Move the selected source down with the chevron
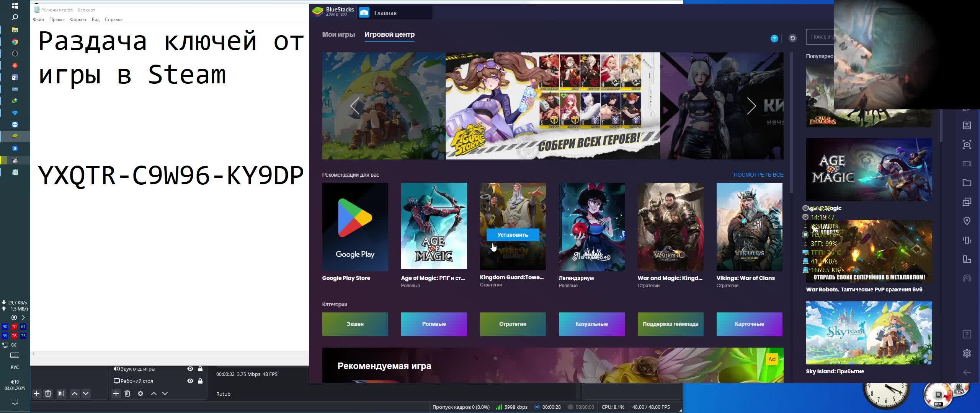 (x=165, y=393)
